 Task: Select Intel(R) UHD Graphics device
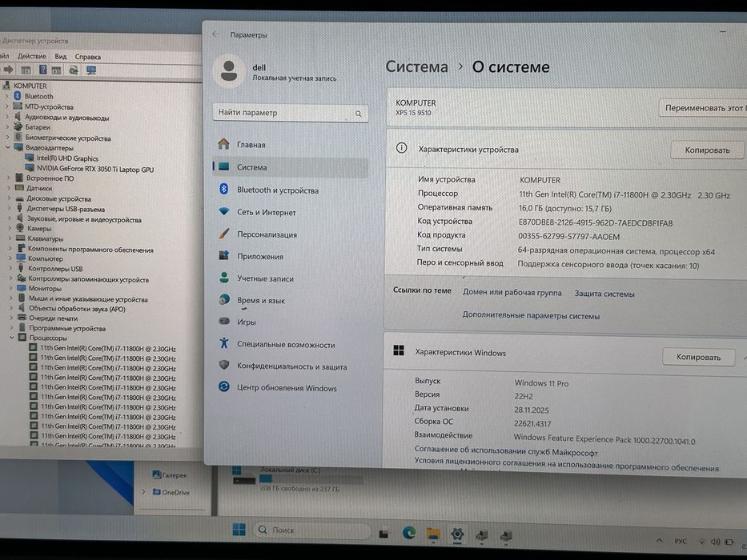point(67,158)
